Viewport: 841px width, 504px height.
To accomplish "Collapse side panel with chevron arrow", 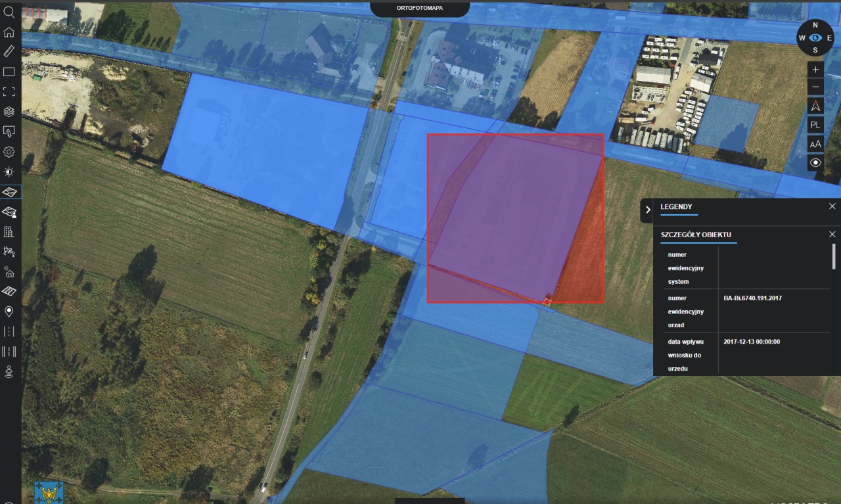I will (647, 210).
